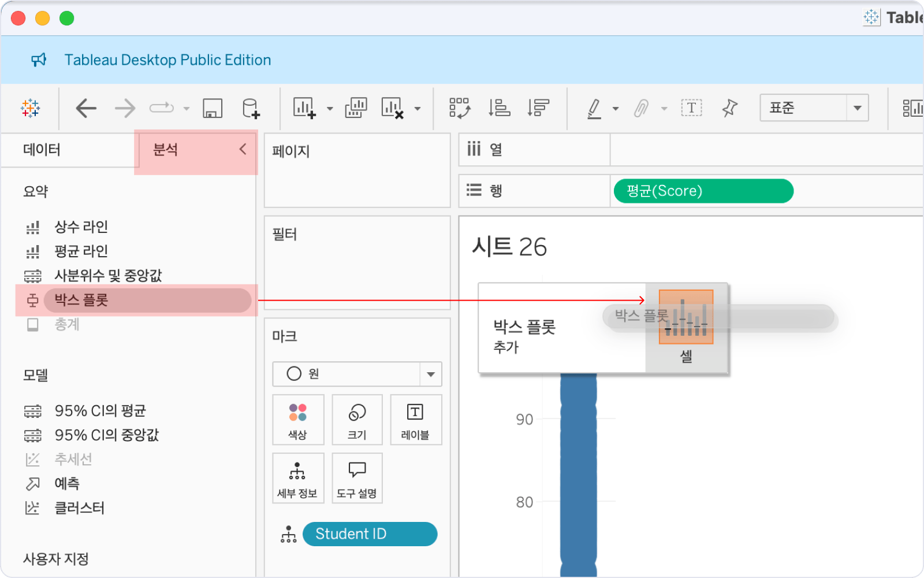Viewport: 924px width, 578px height.
Task: Click the detail icon beside Student ID
Action: 288,534
